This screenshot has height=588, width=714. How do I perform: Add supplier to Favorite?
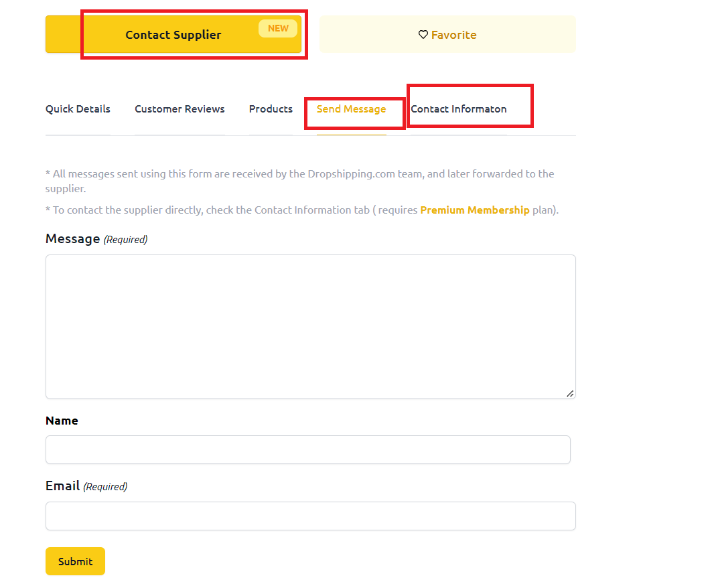point(447,34)
